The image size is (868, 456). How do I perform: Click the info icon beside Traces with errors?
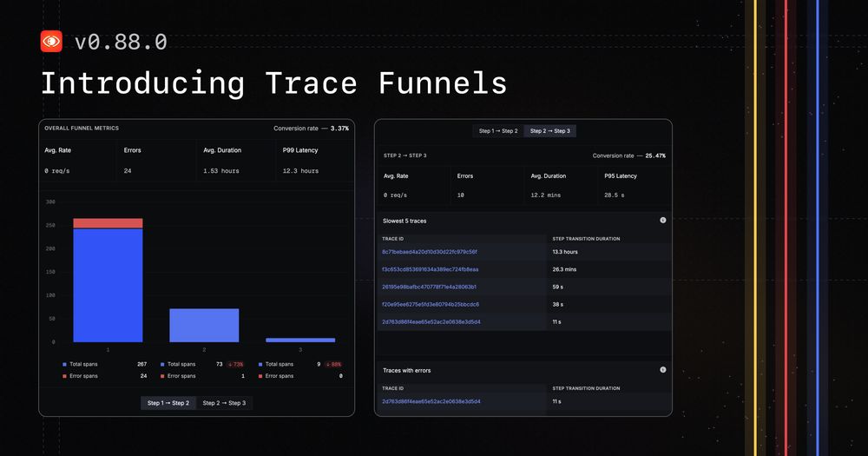pyautogui.click(x=662, y=370)
